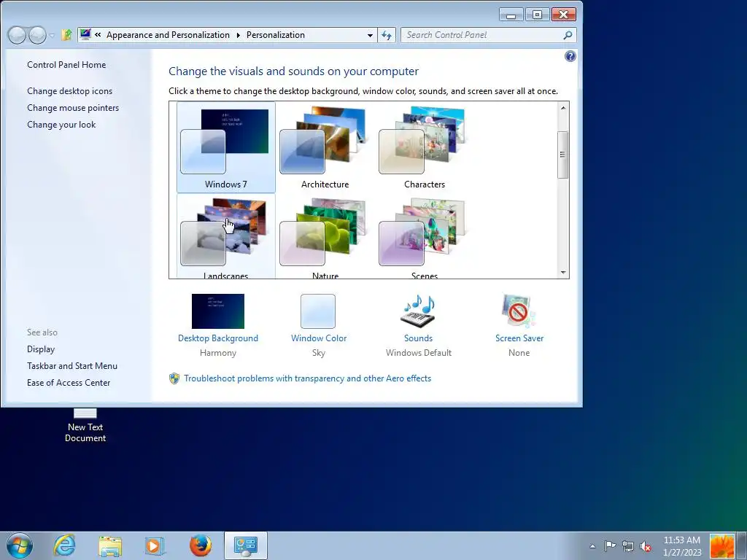747x560 pixels.
Task: Open the Window Color swatch
Action: [318, 311]
